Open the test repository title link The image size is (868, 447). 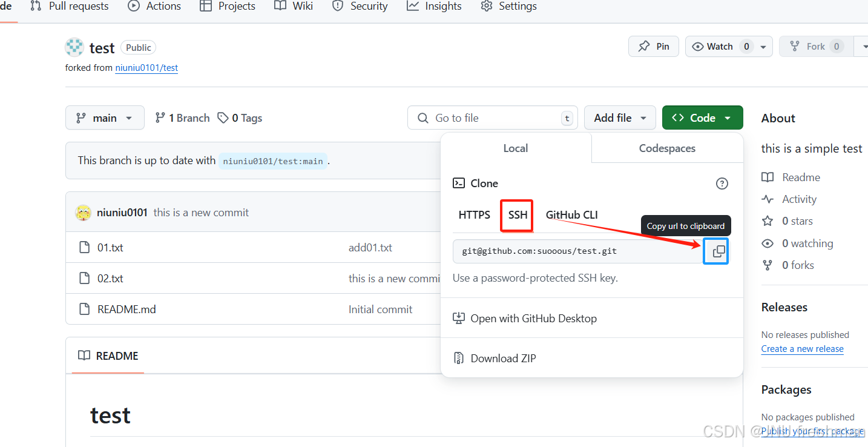point(102,48)
